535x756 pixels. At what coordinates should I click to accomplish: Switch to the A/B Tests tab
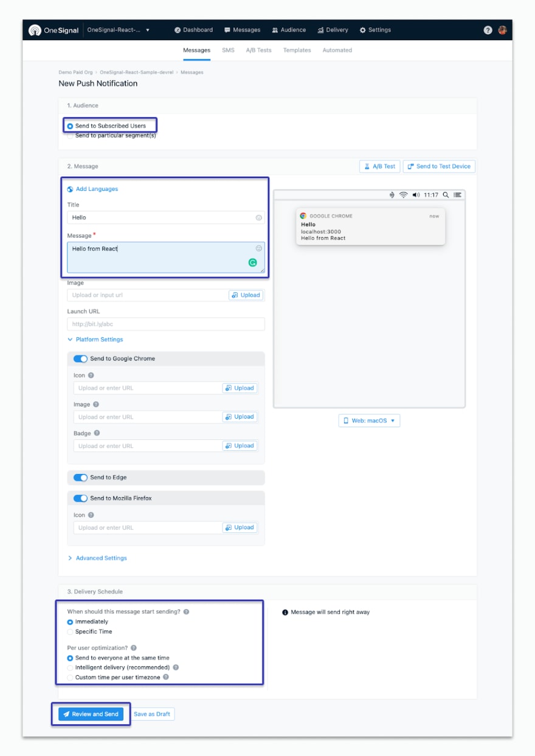tap(258, 50)
